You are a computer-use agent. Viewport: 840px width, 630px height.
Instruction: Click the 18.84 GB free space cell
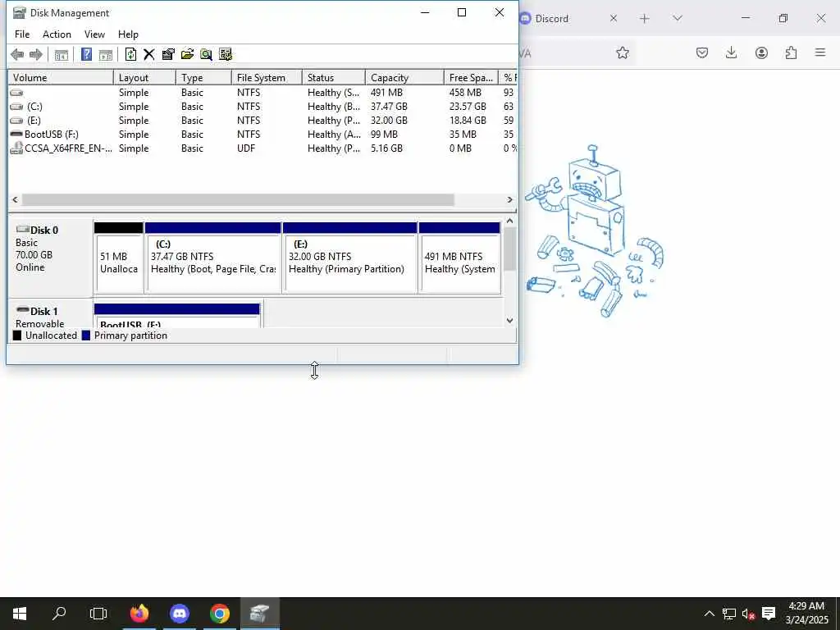tap(468, 121)
